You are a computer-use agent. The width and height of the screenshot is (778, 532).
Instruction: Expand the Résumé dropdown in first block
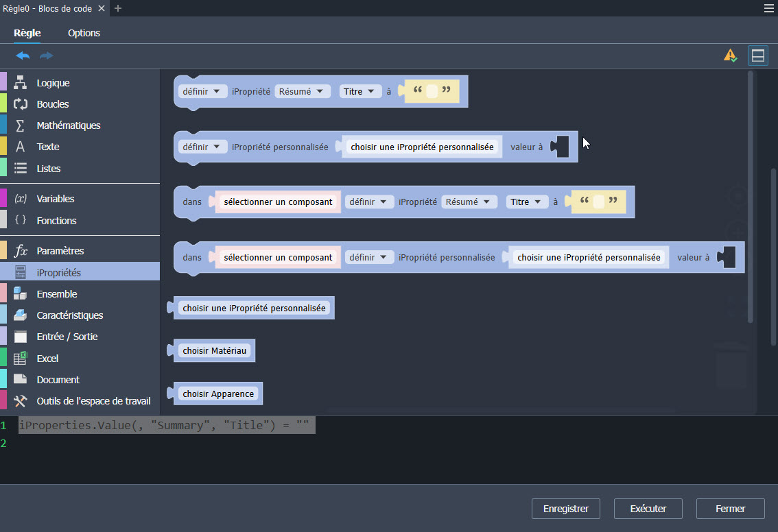click(303, 91)
